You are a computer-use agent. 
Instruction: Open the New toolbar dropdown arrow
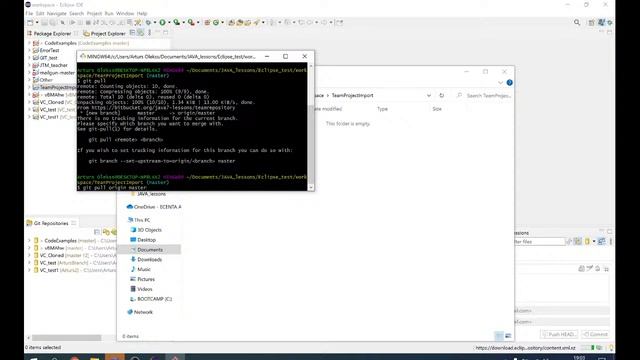point(37,22)
